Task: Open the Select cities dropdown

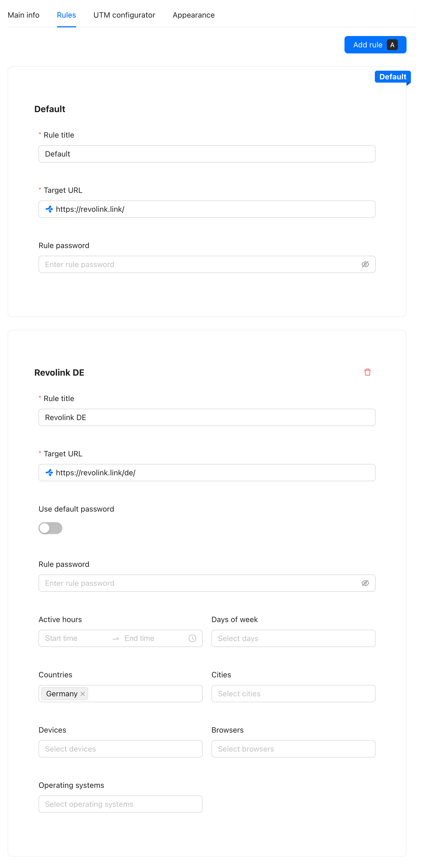Action: [293, 694]
